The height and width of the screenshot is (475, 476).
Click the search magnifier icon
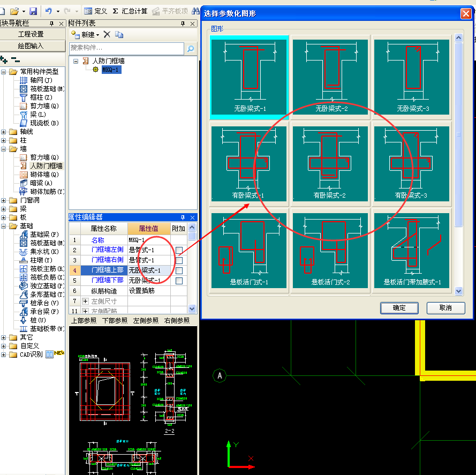click(190, 49)
